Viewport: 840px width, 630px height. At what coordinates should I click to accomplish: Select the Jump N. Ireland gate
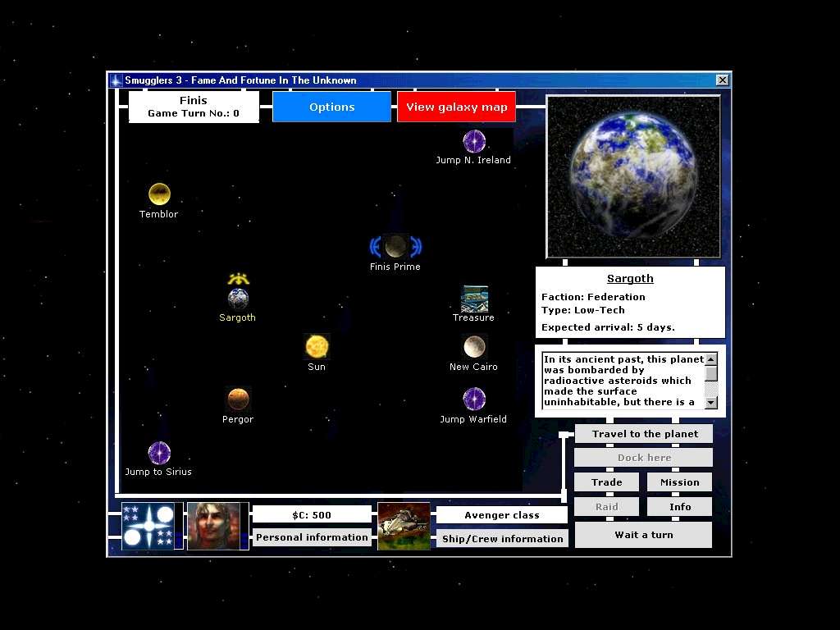[x=474, y=141]
